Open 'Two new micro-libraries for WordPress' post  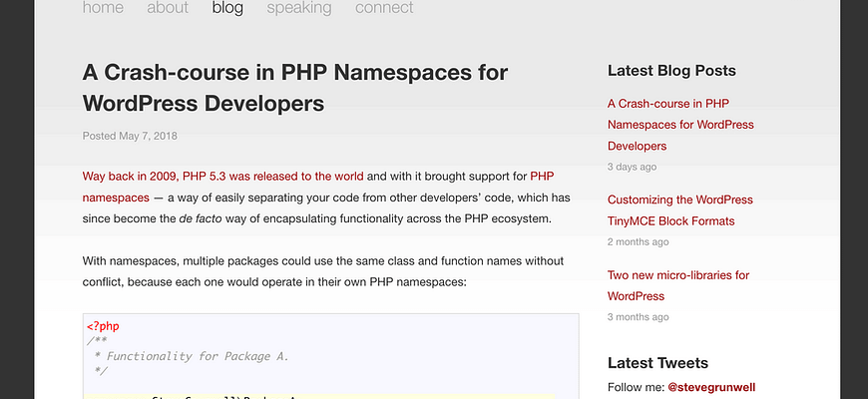coord(678,285)
